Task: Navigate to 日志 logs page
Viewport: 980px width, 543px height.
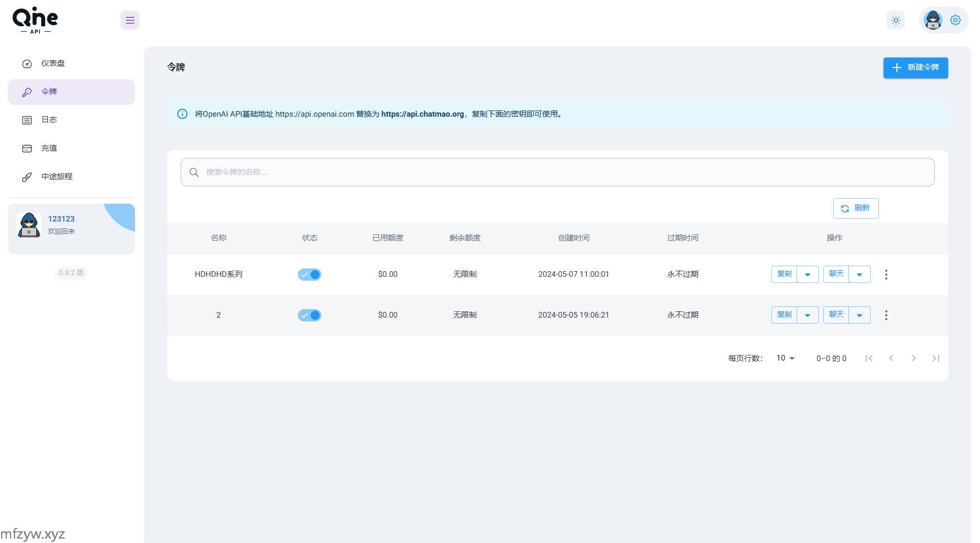Action: pos(49,120)
